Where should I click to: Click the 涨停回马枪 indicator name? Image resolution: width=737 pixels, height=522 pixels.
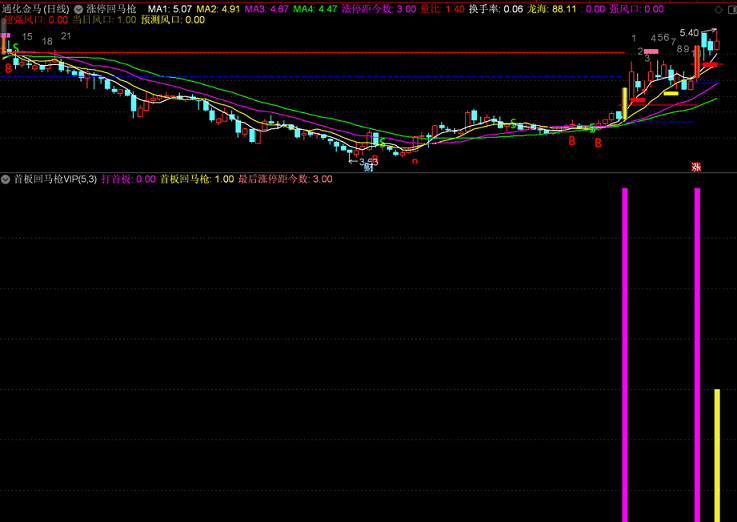(111, 9)
